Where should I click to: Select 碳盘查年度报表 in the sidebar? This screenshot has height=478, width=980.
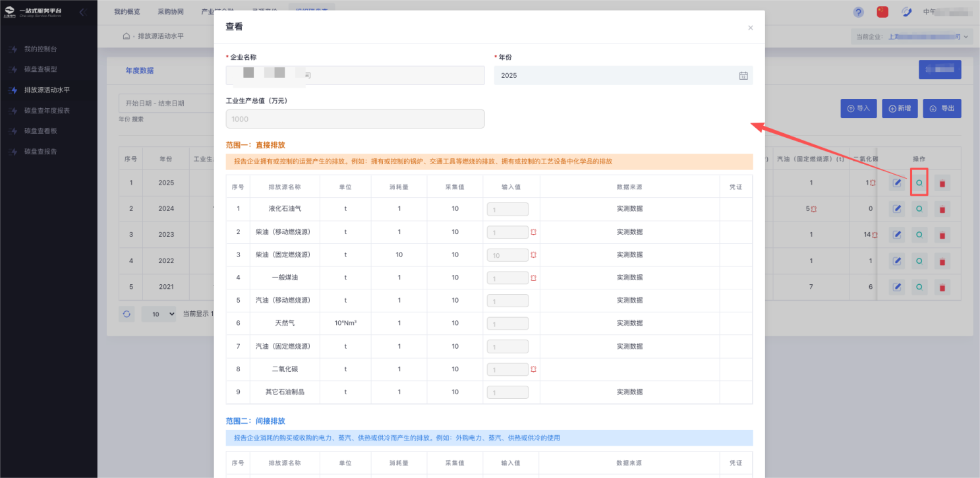click(x=47, y=110)
